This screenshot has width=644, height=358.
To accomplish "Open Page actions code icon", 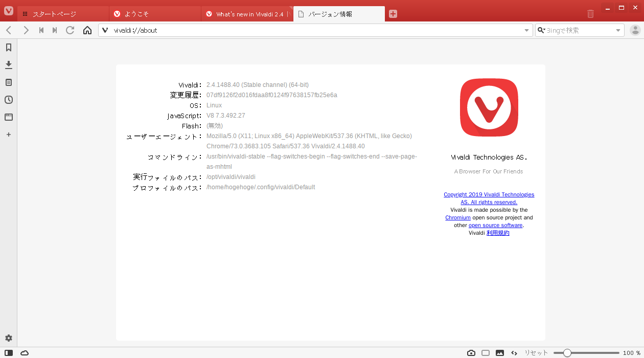I will (x=514, y=353).
